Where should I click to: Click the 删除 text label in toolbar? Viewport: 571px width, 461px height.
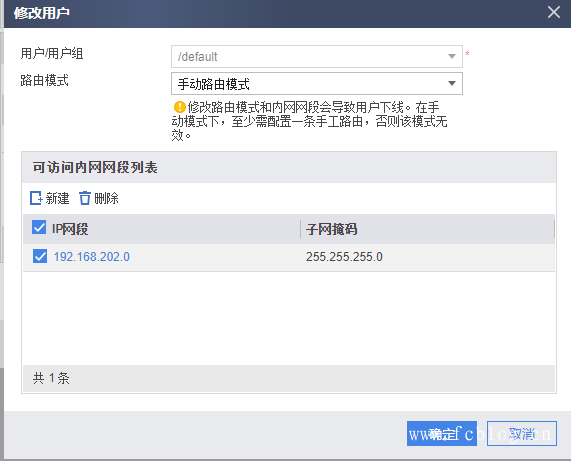106,198
